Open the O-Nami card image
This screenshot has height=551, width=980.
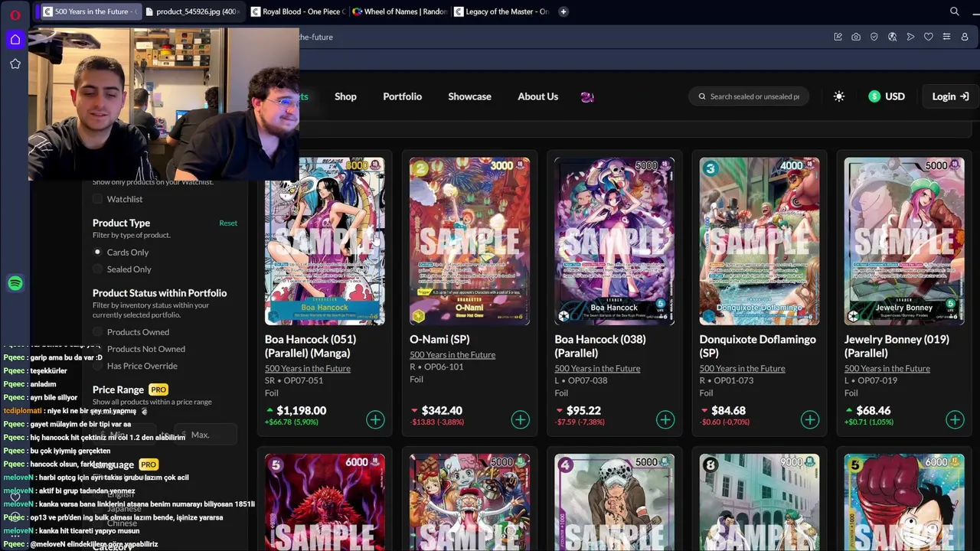click(469, 241)
